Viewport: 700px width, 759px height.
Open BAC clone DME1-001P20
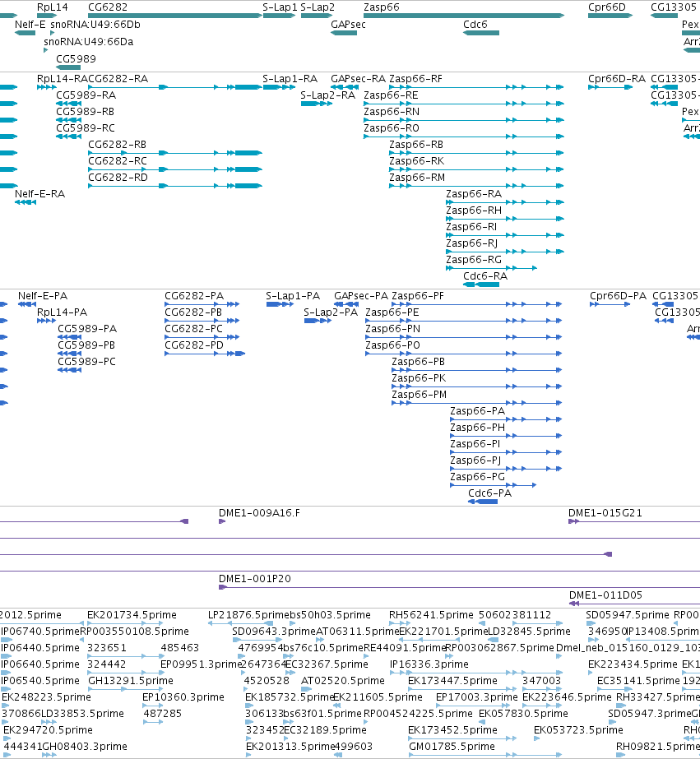pos(255,579)
